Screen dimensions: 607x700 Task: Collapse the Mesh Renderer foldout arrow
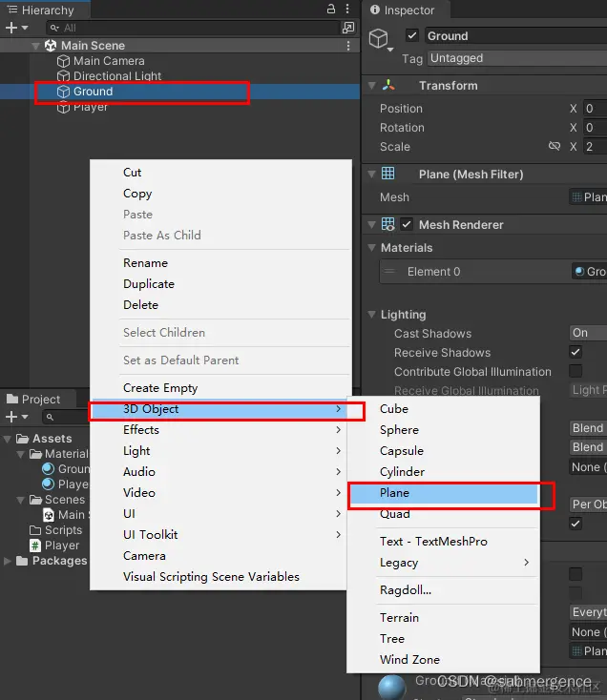tap(371, 224)
